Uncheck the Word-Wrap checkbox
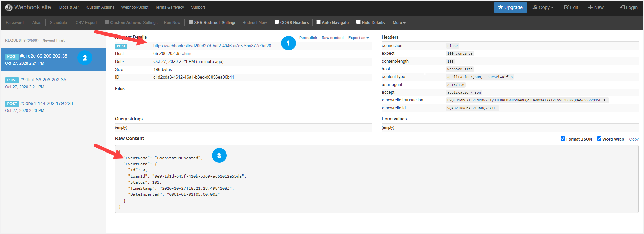Viewport: 644px width, 234px height. click(x=599, y=139)
